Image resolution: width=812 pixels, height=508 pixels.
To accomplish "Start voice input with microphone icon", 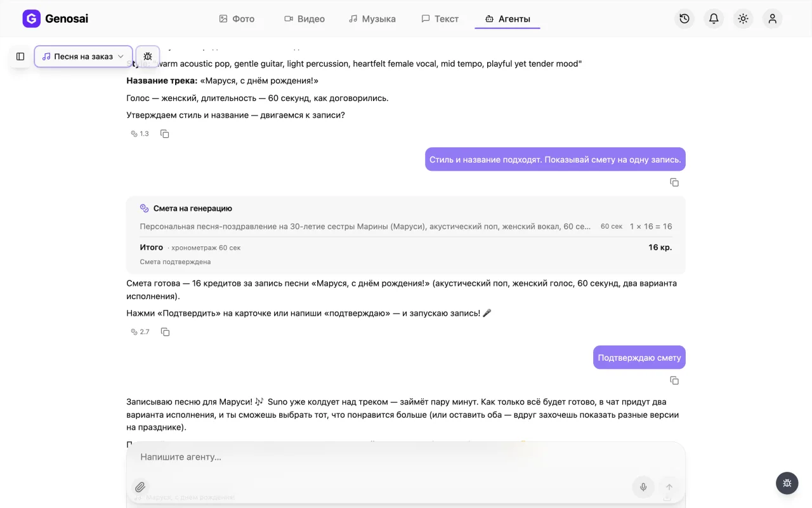I will pos(643,487).
